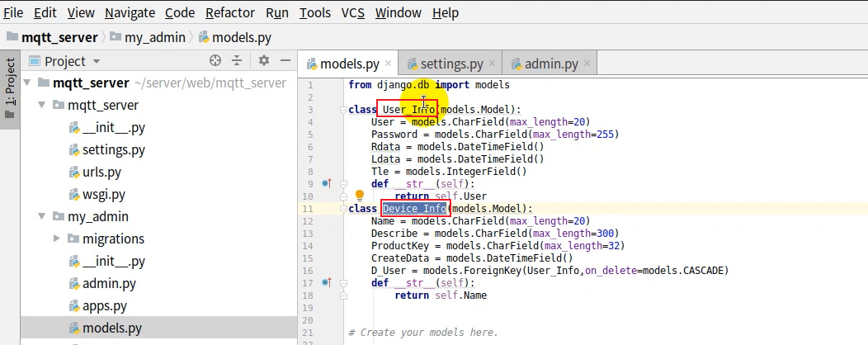Click the yellow lightbulb intention icon
Viewport: 868px width, 345px height.
(359, 196)
